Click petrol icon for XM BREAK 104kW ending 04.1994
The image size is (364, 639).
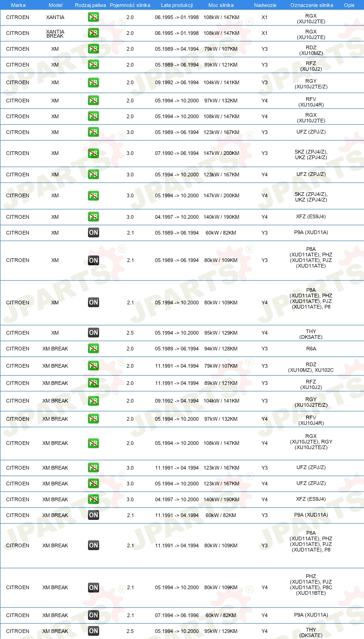(94, 401)
